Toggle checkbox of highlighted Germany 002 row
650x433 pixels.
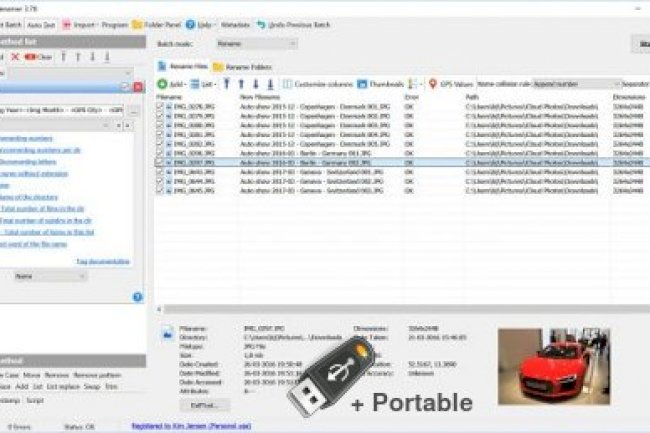pyautogui.click(x=160, y=162)
